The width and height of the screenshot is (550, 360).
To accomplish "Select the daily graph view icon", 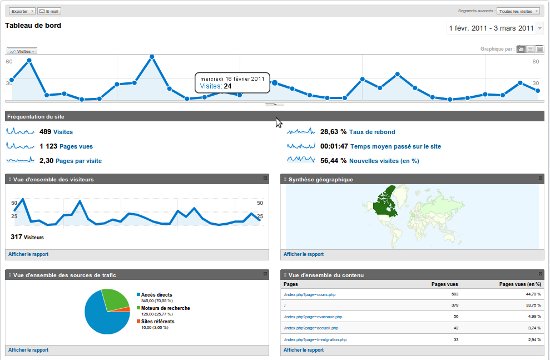I will 521,49.
